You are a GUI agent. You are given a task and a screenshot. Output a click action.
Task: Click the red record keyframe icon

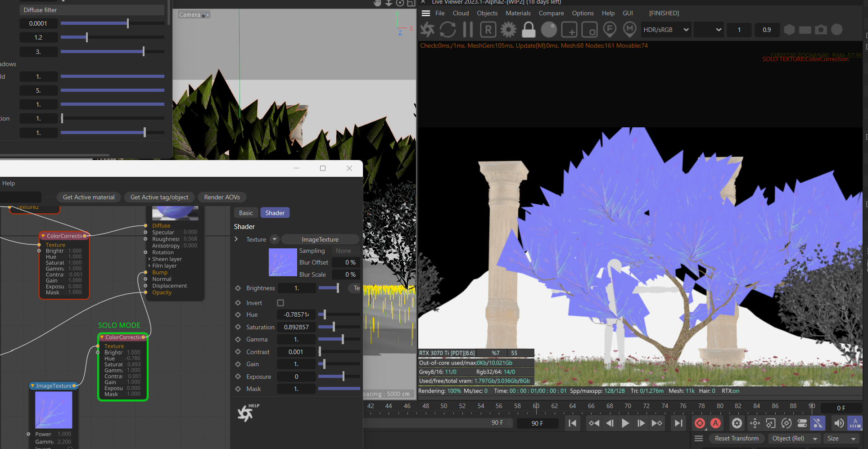[x=700, y=423]
